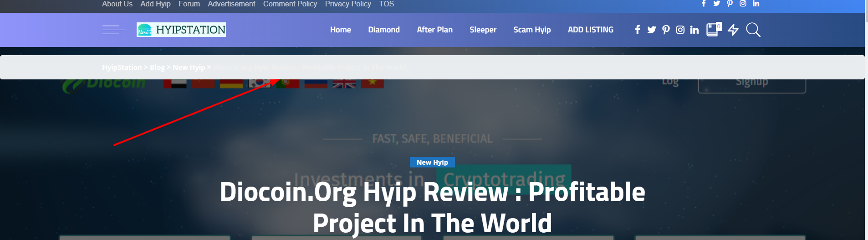Click New Hyip in the breadcrumb
Screen dimensions: 868x240
click(x=189, y=67)
